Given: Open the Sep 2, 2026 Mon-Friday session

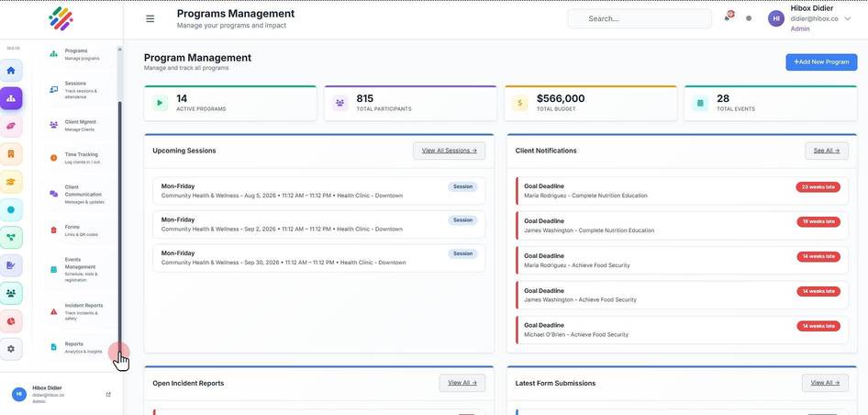Looking at the screenshot, I should [319, 224].
